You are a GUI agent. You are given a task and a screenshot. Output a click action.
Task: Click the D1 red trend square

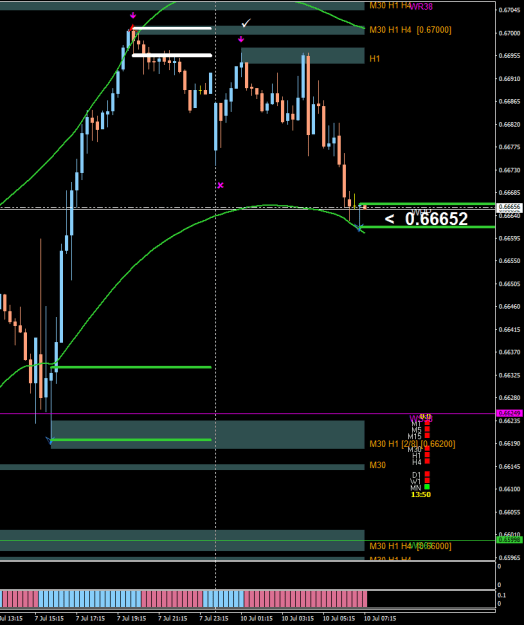click(x=427, y=474)
